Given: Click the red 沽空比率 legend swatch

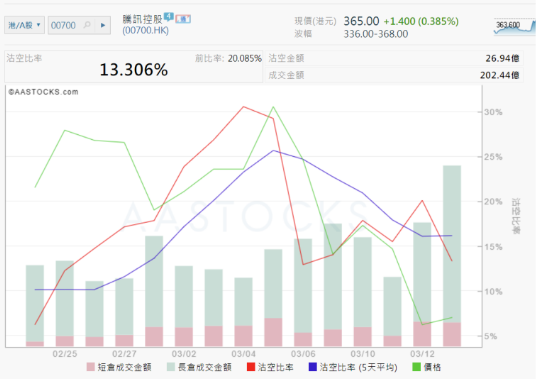Looking at the screenshot, I should point(251,367).
